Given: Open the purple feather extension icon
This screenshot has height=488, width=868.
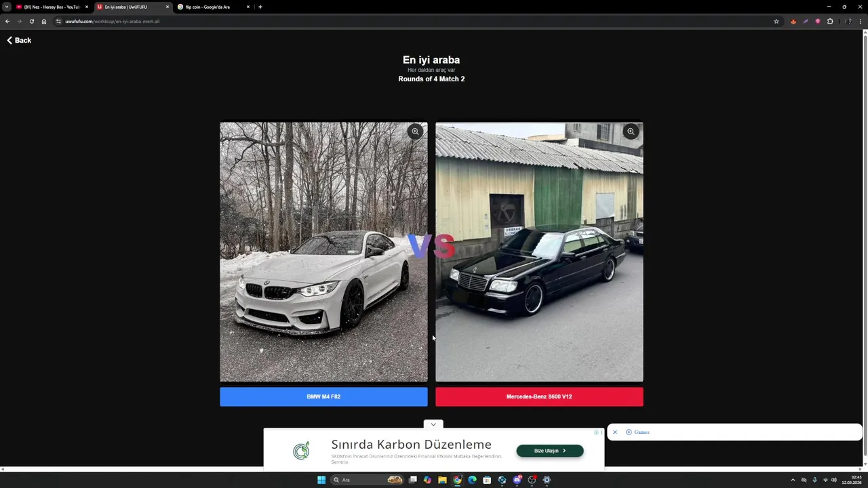Looking at the screenshot, I should tap(806, 21).
